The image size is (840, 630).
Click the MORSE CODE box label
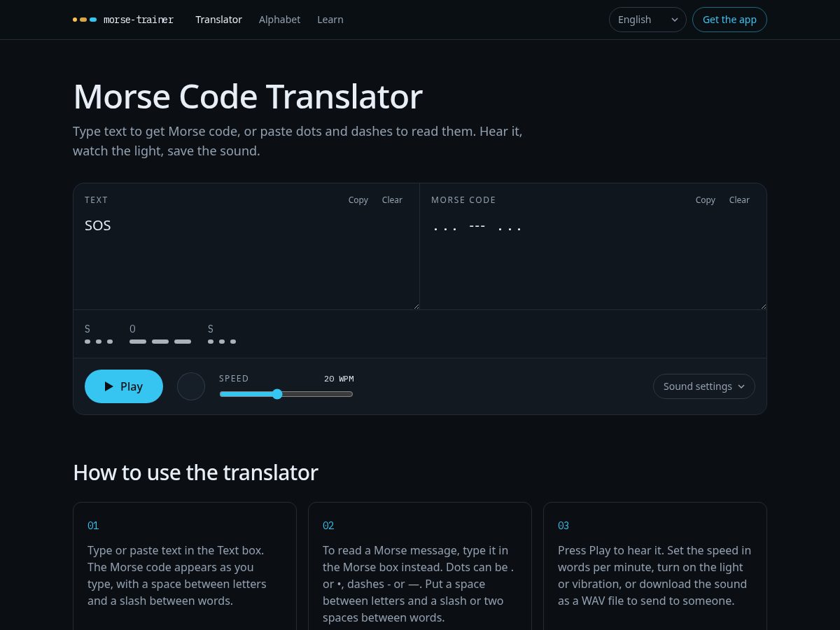[x=463, y=200]
